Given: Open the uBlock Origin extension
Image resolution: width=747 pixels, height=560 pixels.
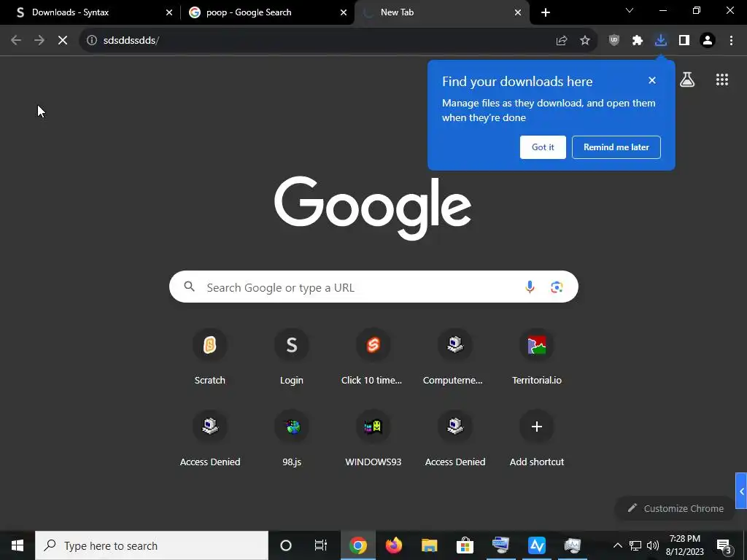Looking at the screenshot, I should tap(614, 41).
